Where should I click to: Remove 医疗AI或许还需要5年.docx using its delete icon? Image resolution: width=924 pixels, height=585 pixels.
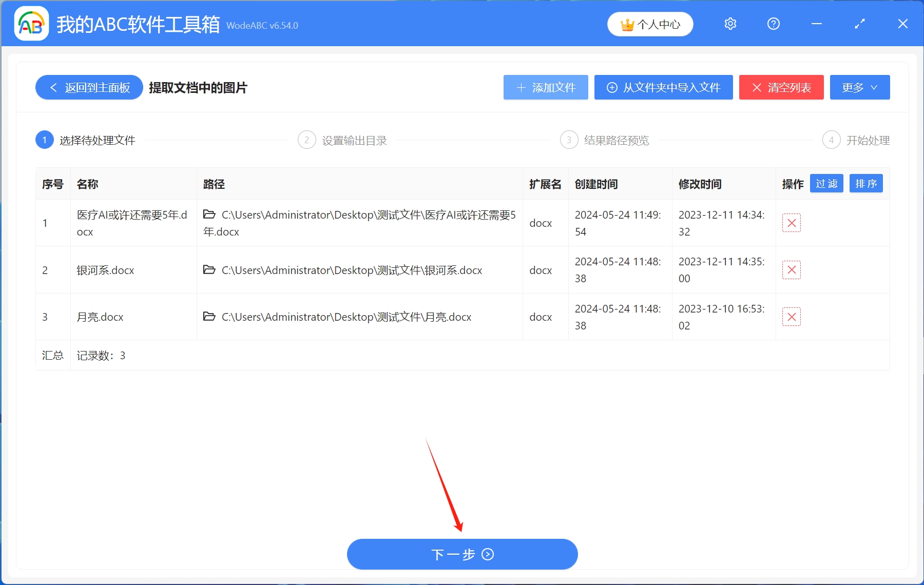click(x=791, y=223)
